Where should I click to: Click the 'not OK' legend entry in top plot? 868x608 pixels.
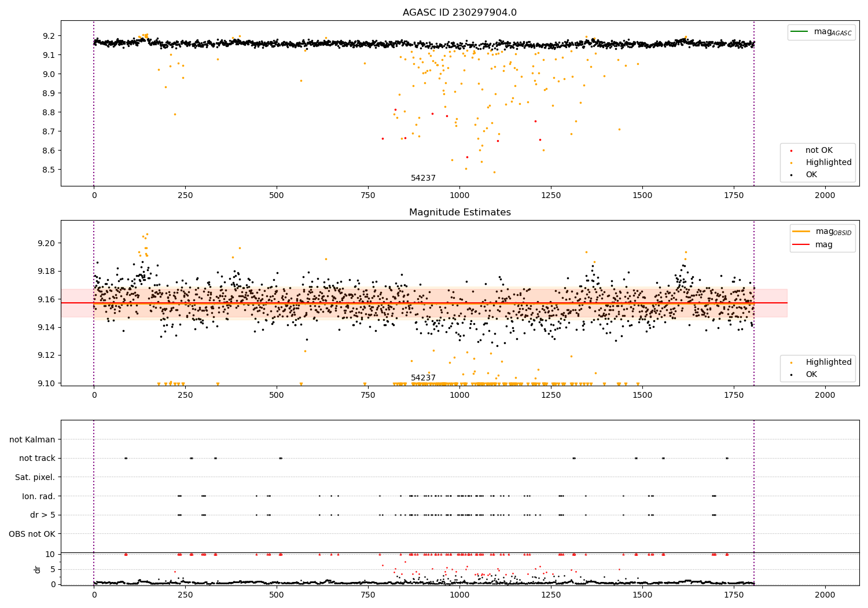click(x=819, y=151)
